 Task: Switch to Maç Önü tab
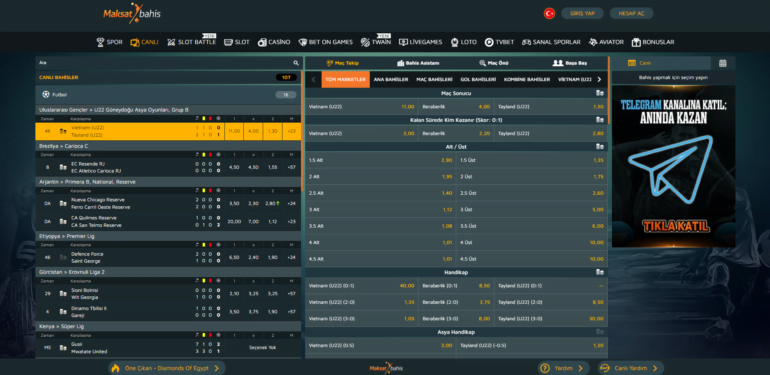pos(494,63)
